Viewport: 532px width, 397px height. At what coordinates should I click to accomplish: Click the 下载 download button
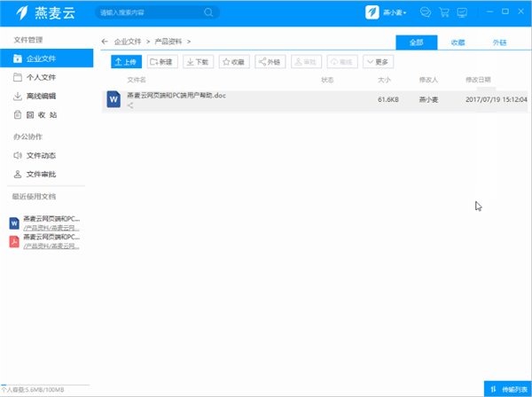(x=198, y=62)
